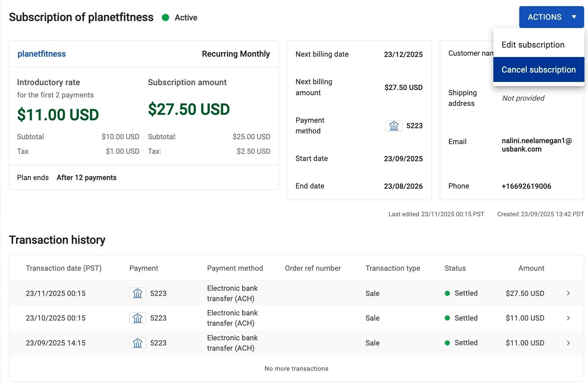Click green Settled dot for 23/10/2025 transaction

point(447,318)
